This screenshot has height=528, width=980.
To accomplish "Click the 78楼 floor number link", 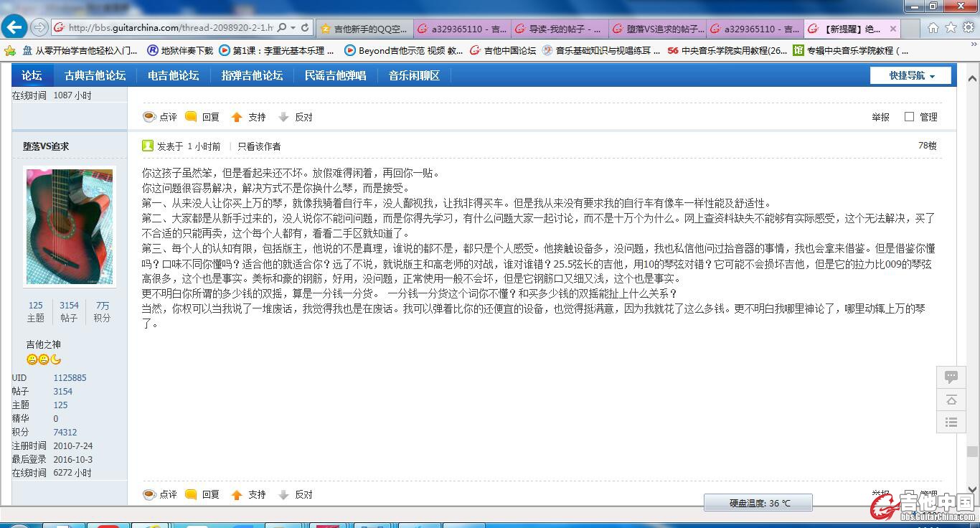I will coord(927,146).
